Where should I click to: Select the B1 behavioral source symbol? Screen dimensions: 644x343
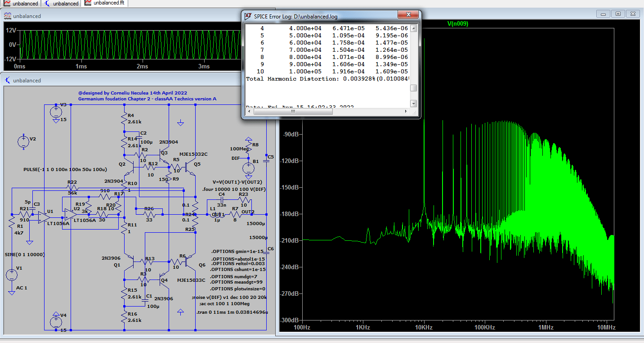248,168
